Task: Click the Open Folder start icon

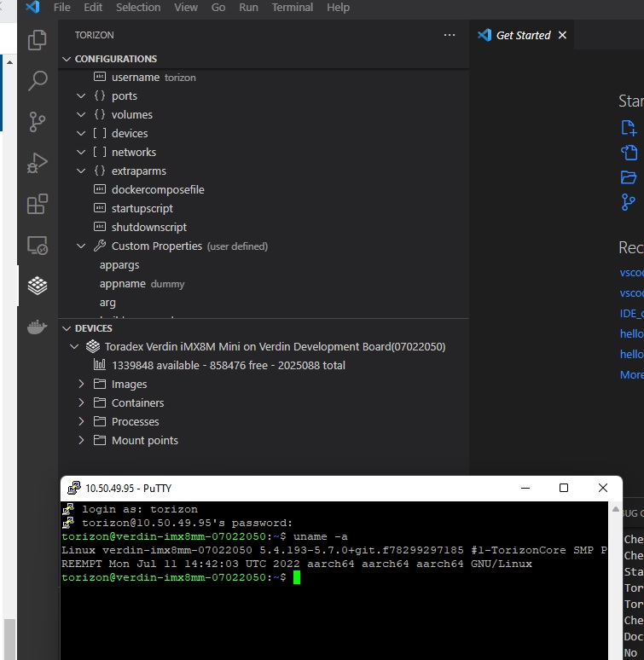Action: coord(629,177)
